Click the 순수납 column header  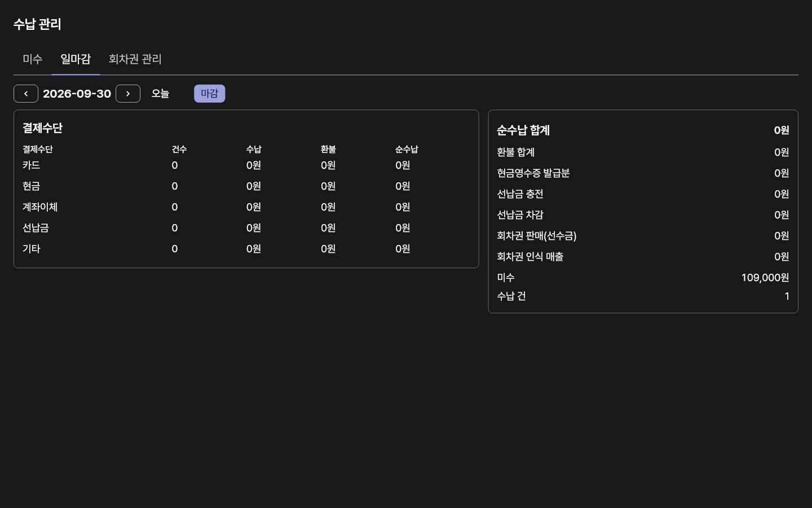tap(407, 150)
